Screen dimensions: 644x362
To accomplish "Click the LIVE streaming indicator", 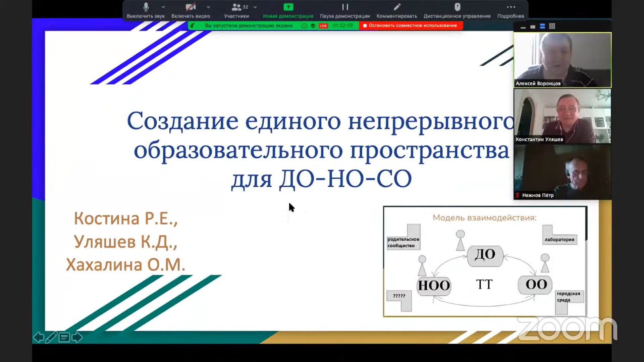I will coord(323,25).
